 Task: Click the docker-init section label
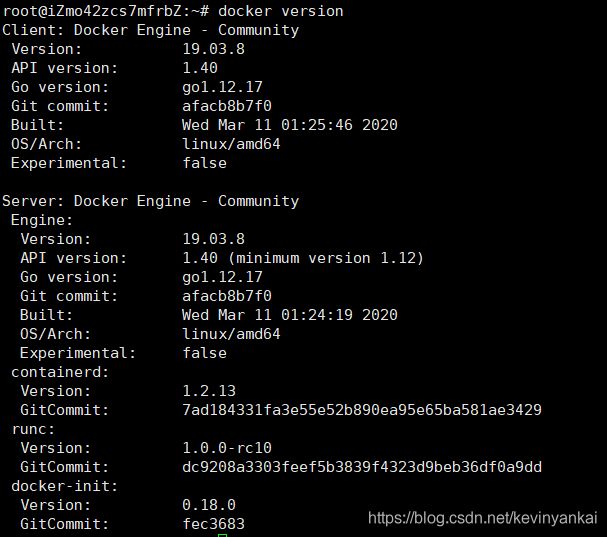(64, 486)
